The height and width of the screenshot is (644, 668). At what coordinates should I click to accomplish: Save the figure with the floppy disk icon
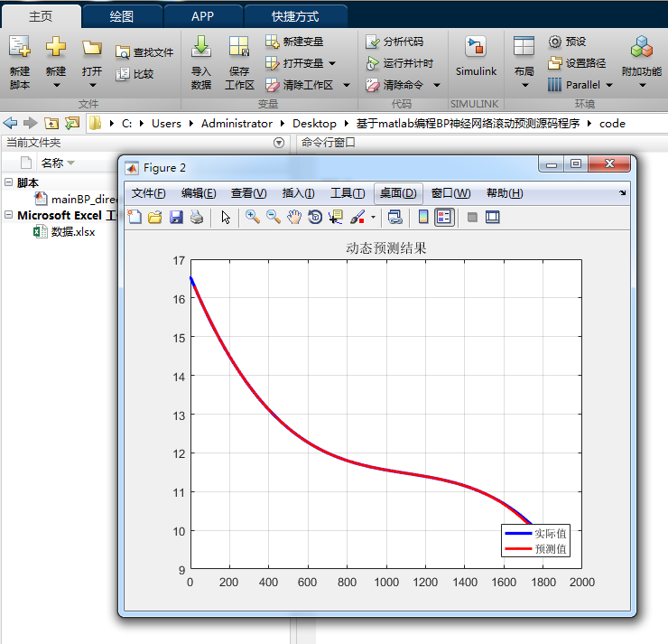point(176,218)
